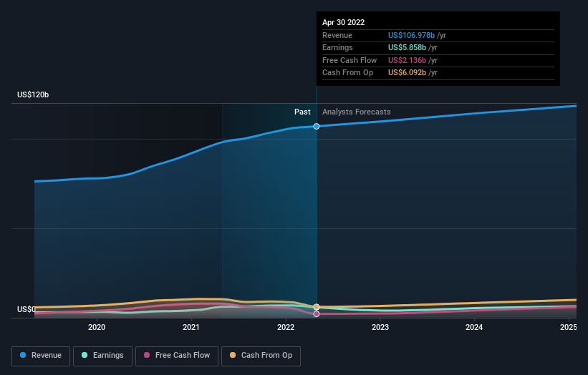Viewport: 588px width, 375px height.
Task: Click the Free Cash Flow pink data point marker
Action: 317,314
